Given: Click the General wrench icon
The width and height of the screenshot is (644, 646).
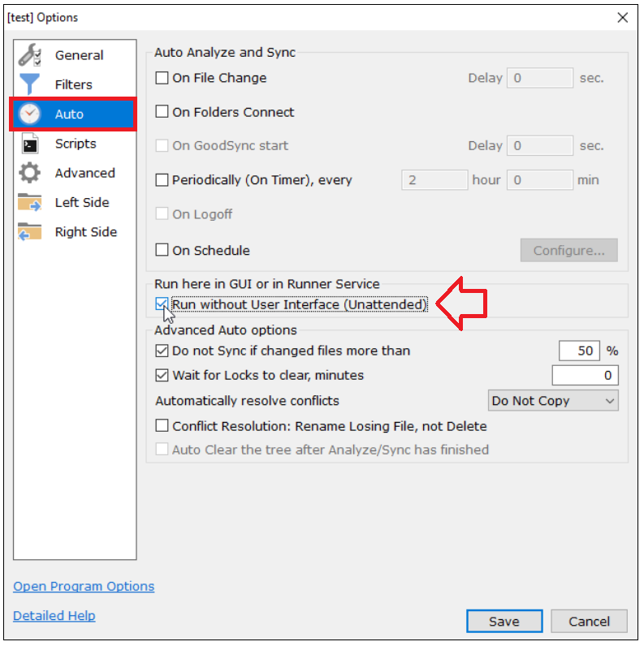Looking at the screenshot, I should click(30, 55).
